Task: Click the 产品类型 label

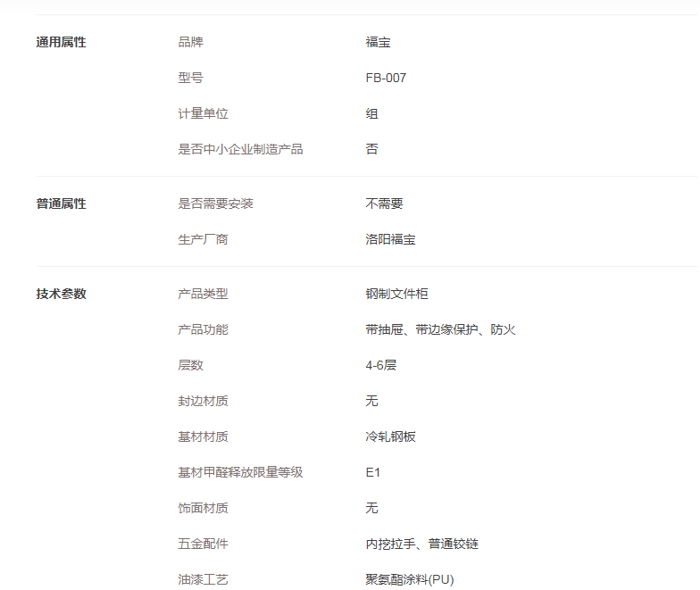Action: (204, 294)
